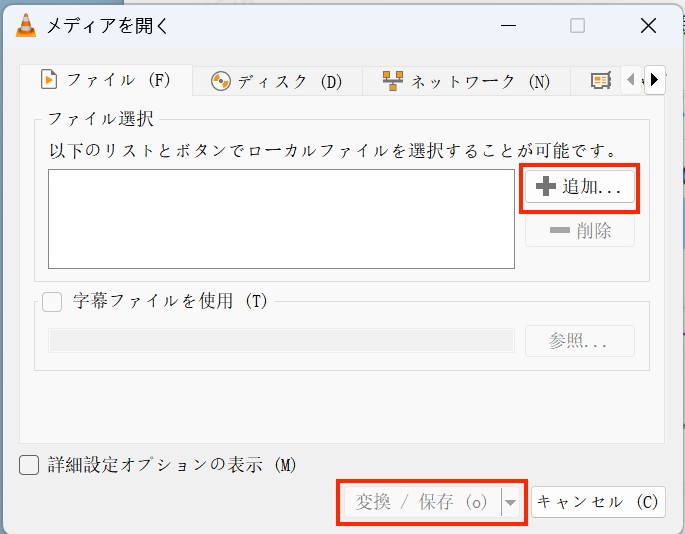This screenshot has width=685, height=534.
Task: Click the VLC cone icon in title bar
Action: (26, 25)
